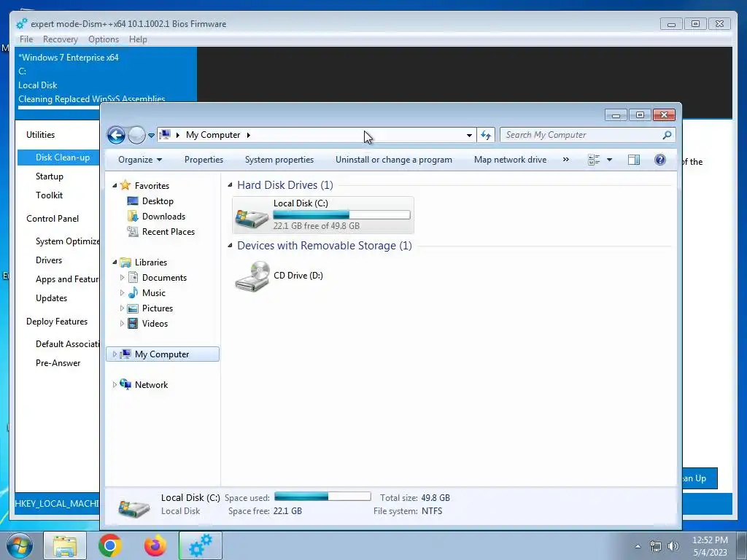
Task: Open recent pages dropdown beside Forward arrow
Action: 151,135
